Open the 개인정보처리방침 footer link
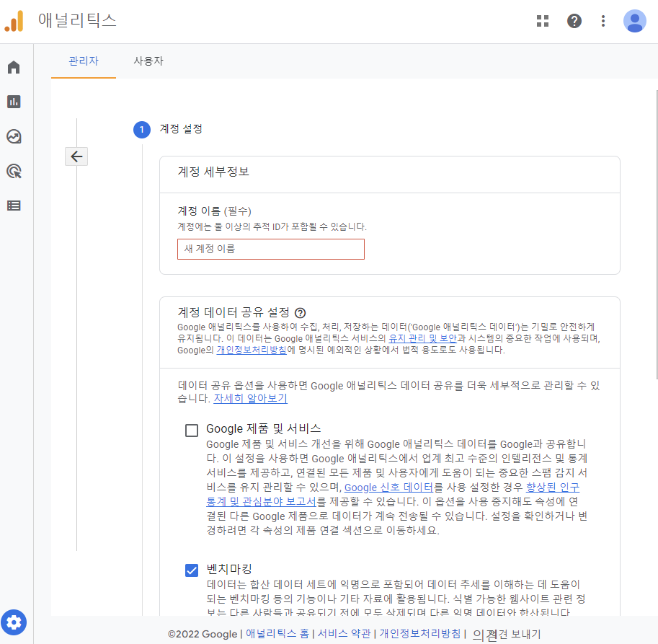Image resolution: width=658 pixels, height=644 pixels. [x=420, y=633]
